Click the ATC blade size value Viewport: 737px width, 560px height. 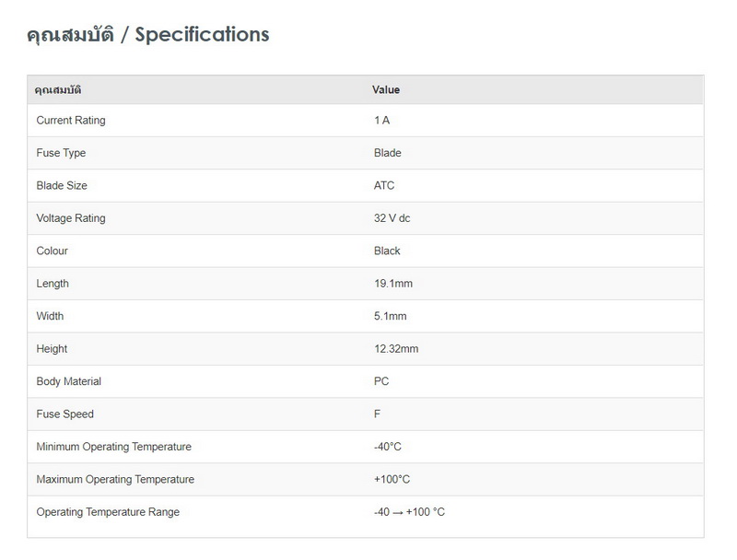[x=384, y=186]
